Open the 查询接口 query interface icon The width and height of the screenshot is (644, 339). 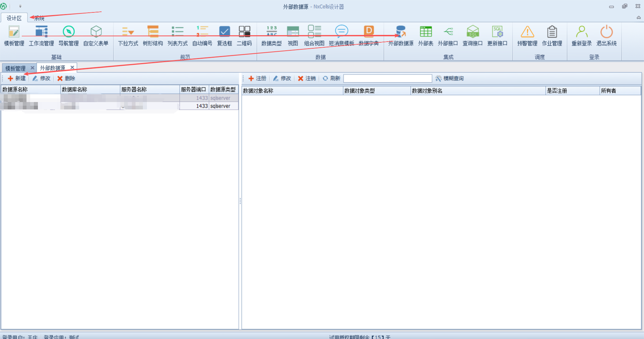pyautogui.click(x=472, y=36)
